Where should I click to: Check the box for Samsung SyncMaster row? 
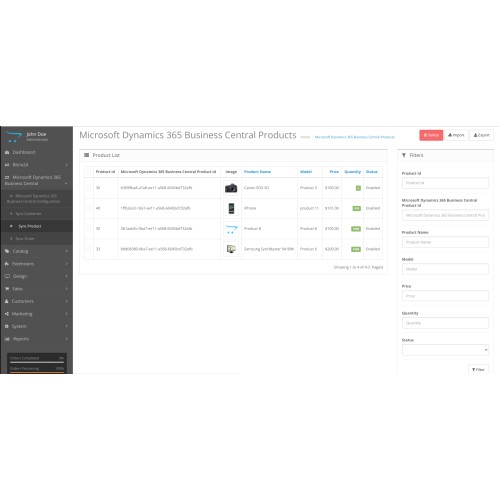[89, 249]
